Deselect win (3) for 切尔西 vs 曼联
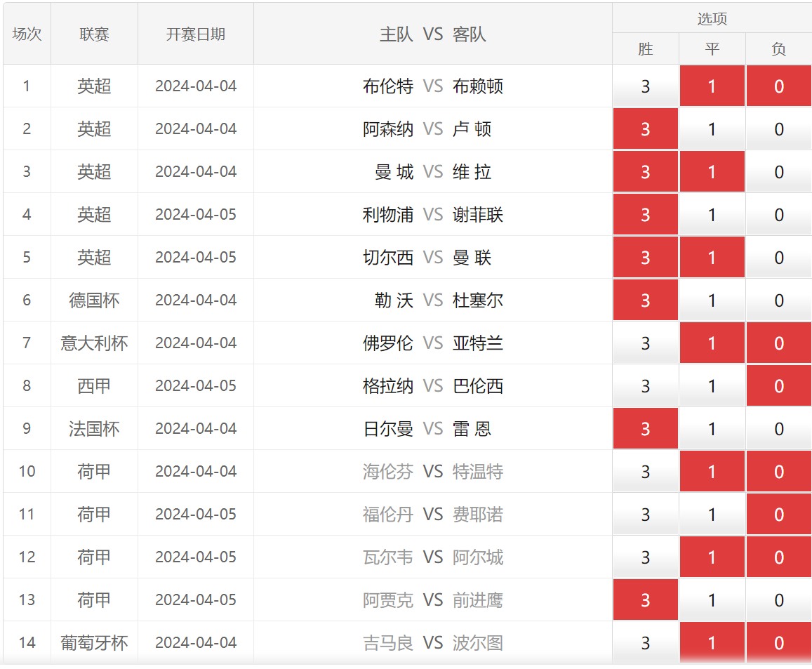This screenshot has width=812, height=669. tap(645, 258)
